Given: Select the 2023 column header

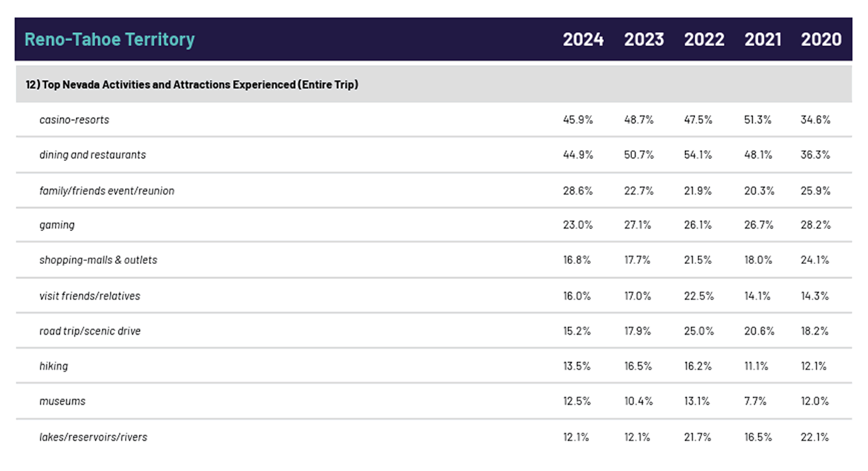Looking at the screenshot, I should [644, 39].
